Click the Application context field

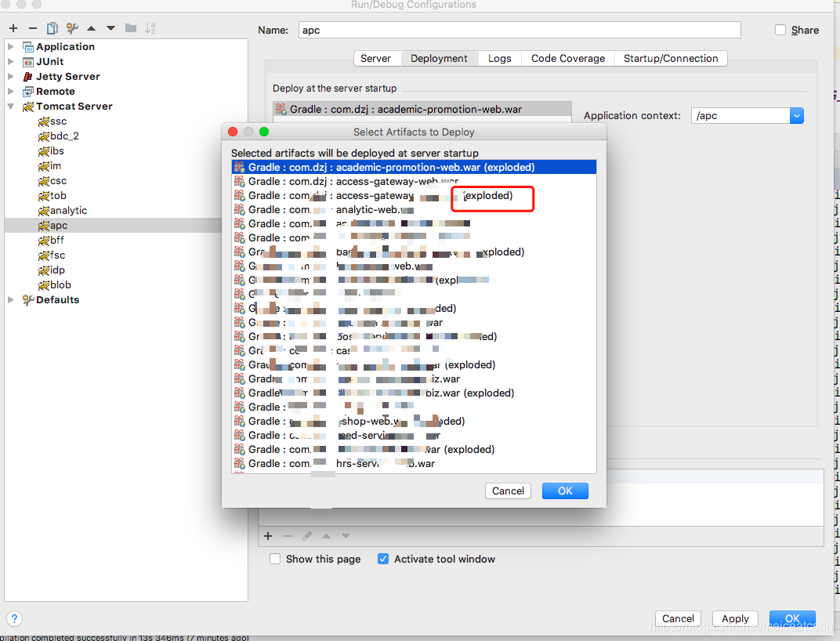pyautogui.click(x=741, y=116)
